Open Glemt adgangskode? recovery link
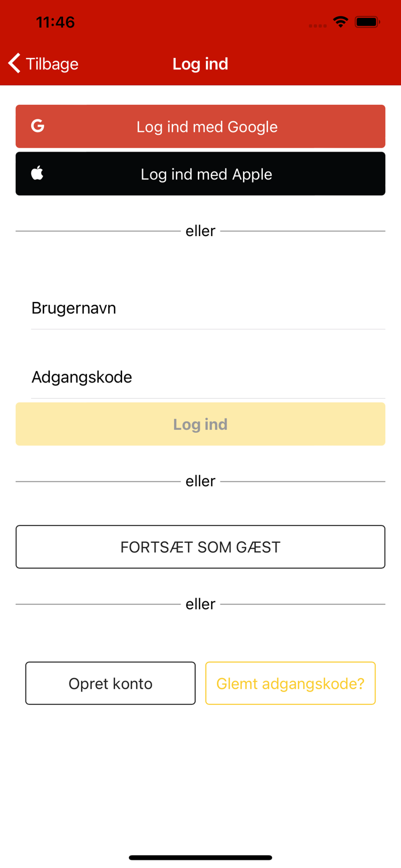 tap(290, 683)
